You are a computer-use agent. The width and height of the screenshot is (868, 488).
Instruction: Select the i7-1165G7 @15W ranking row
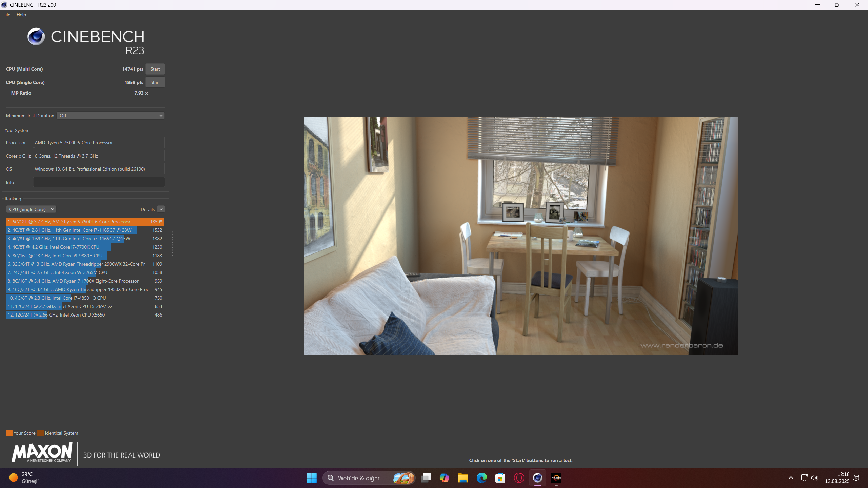[85, 239]
